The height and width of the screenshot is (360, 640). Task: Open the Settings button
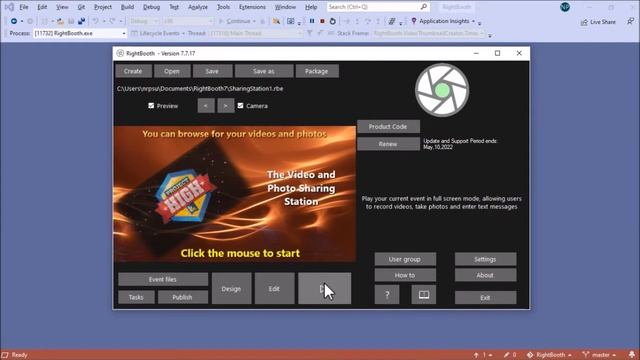click(x=485, y=259)
